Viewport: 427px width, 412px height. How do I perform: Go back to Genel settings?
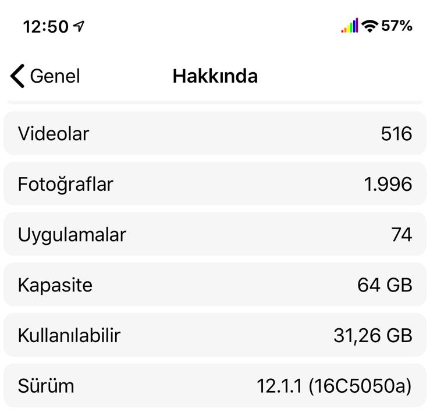pos(45,76)
